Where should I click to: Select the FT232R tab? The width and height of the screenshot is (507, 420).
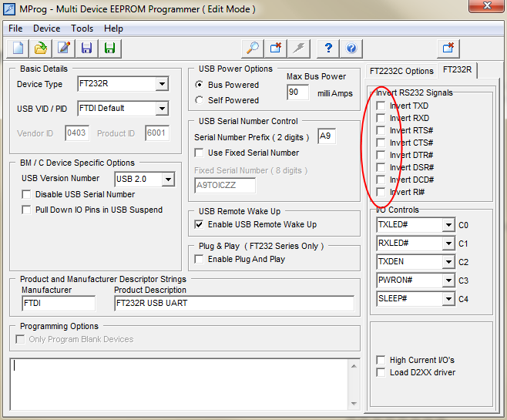pos(457,70)
